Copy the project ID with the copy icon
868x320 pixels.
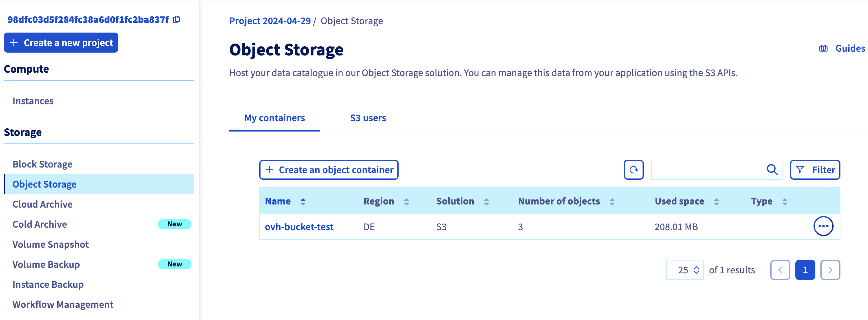(176, 19)
